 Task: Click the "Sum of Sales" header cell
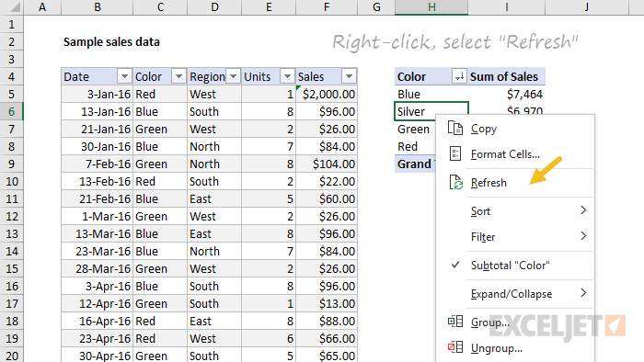tap(506, 76)
